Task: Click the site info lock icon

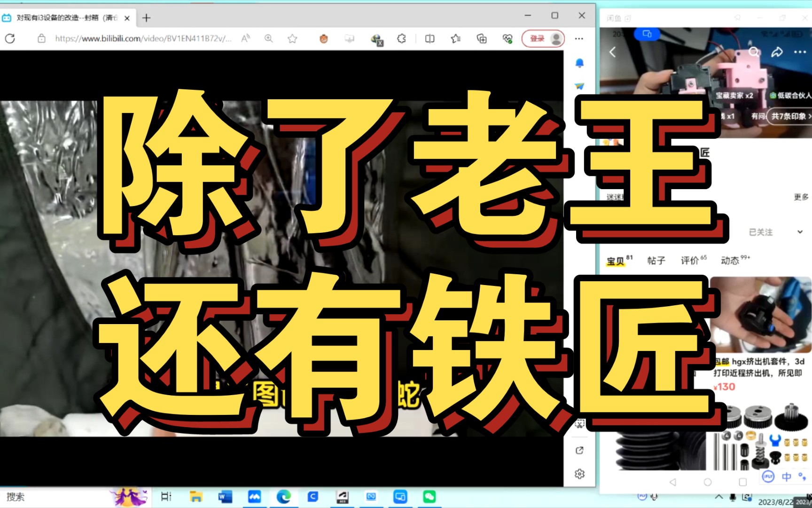Action: pyautogui.click(x=41, y=39)
